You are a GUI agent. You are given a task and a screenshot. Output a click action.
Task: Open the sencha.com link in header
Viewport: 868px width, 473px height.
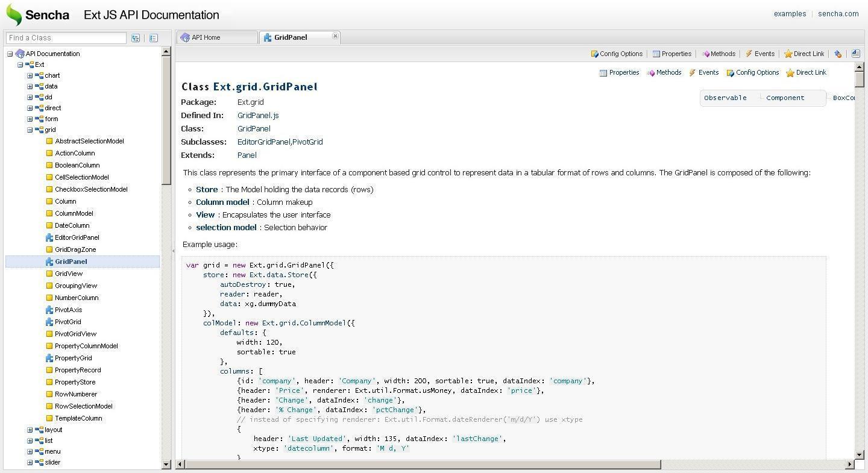pyautogui.click(x=838, y=14)
